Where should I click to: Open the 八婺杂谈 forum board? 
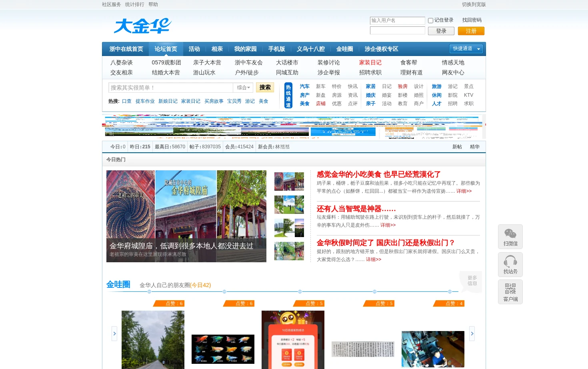click(x=121, y=62)
